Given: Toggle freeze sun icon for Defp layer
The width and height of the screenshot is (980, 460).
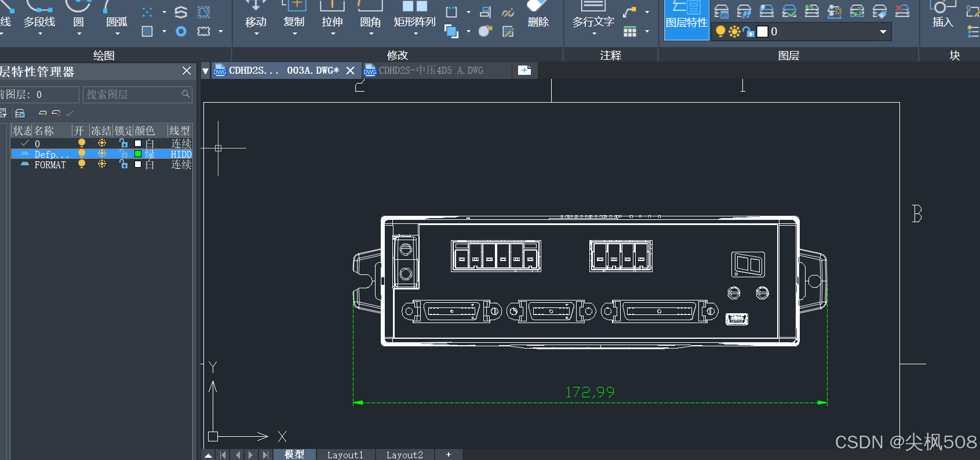Looking at the screenshot, I should pos(102,154).
